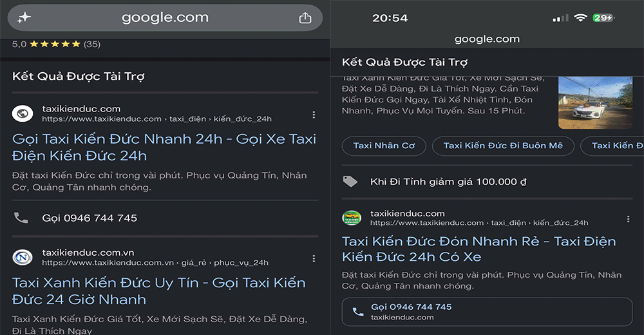Image resolution: width=644 pixels, height=335 pixels.
Task: Open three-dot menu for taxikienduc.com.vn ad
Action: 314,258
